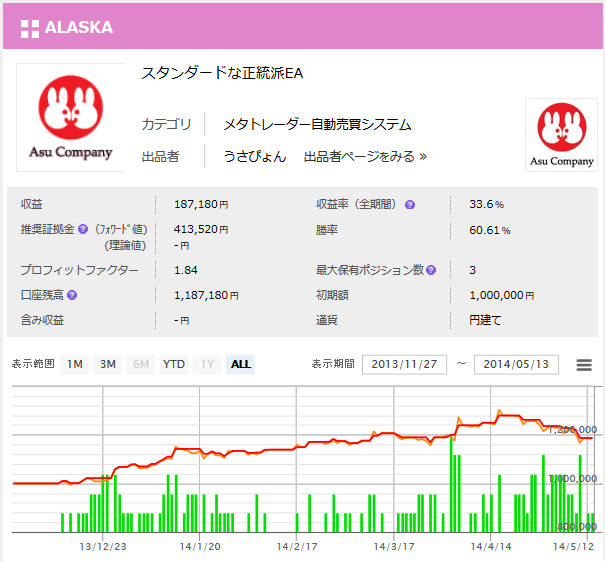
Task: Switch chart range to ALL
Action: [241, 364]
